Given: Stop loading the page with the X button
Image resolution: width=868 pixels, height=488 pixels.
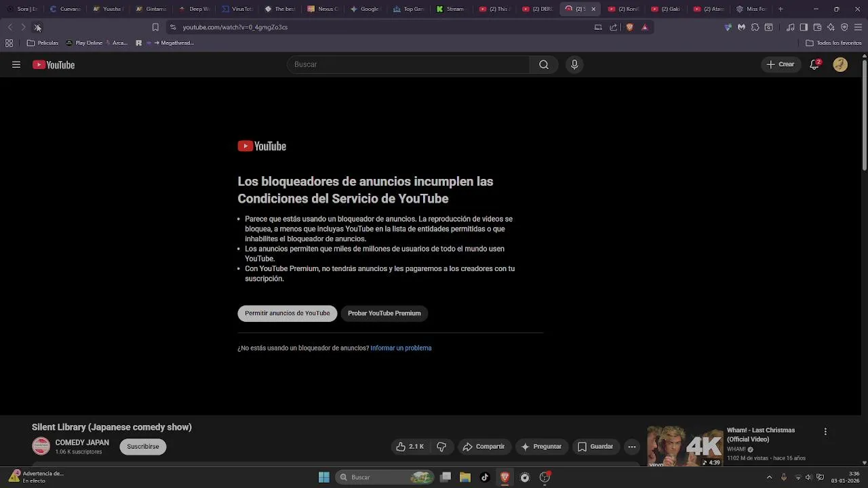Looking at the screenshot, I should pyautogui.click(x=37, y=27).
